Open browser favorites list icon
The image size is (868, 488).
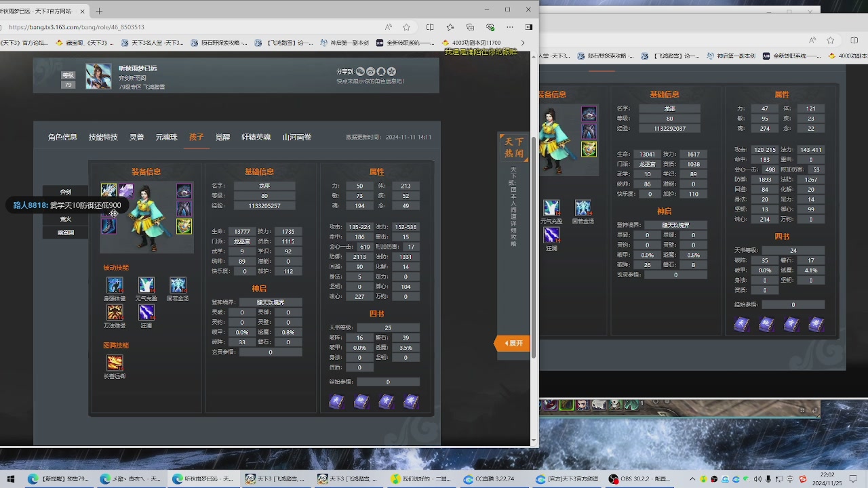point(450,27)
